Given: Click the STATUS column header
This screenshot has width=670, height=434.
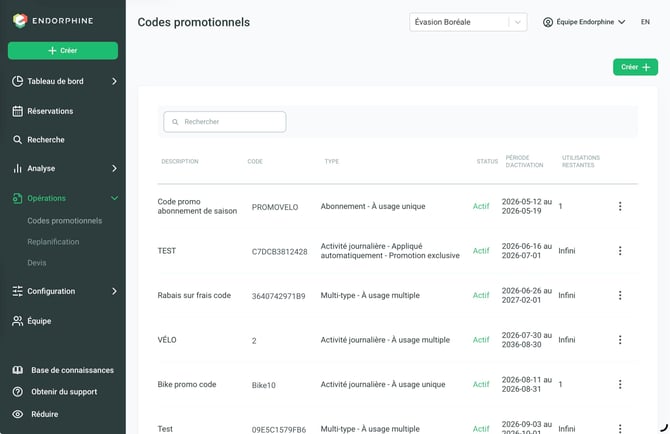Looking at the screenshot, I should coord(487,161).
